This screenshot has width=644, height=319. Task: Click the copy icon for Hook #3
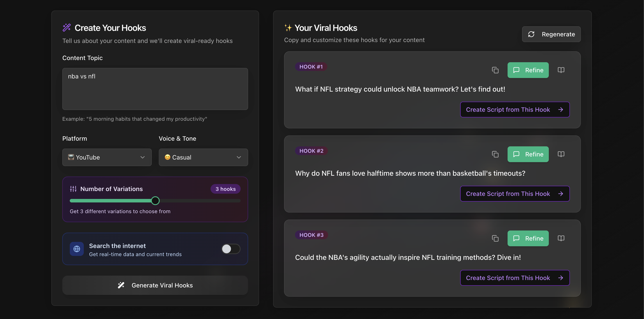tap(495, 239)
